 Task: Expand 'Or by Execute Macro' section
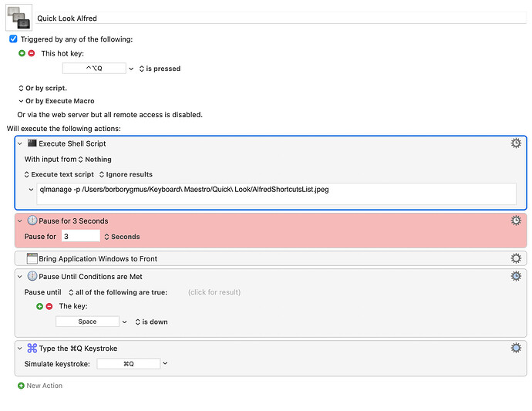coord(56,101)
